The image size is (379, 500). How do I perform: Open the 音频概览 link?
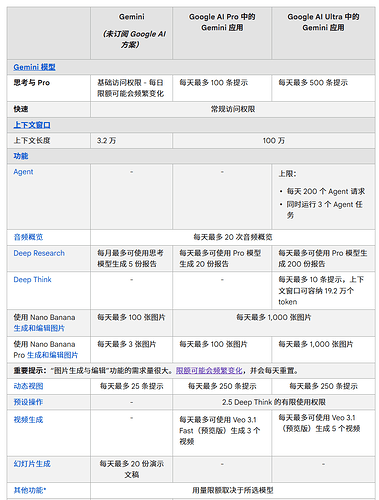(x=28, y=237)
